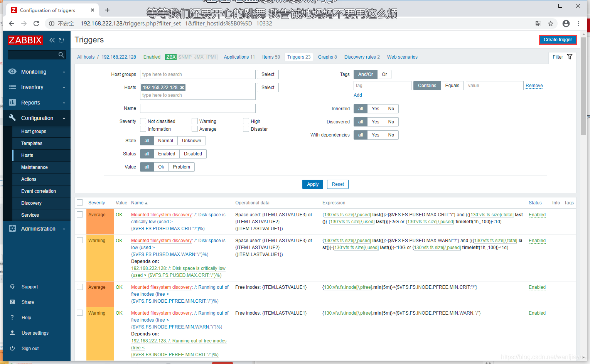The image size is (590, 364).
Task: Click the sidebar search magnifier icon
Action: [x=61, y=55]
